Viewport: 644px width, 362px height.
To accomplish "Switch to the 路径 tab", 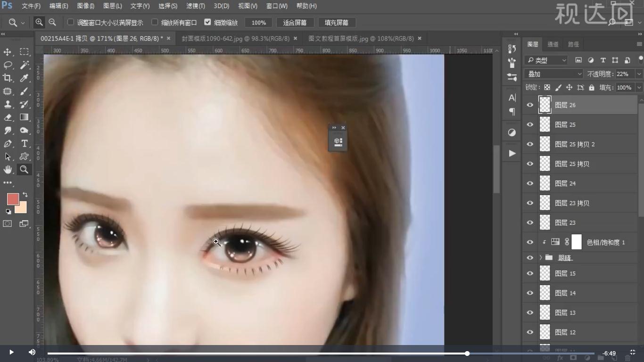I will 573,44.
